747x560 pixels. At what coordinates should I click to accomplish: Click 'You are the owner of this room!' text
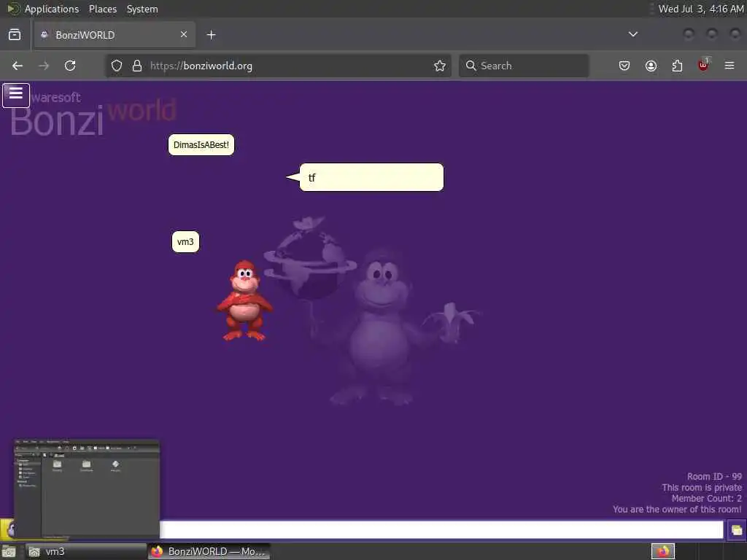[x=677, y=510]
